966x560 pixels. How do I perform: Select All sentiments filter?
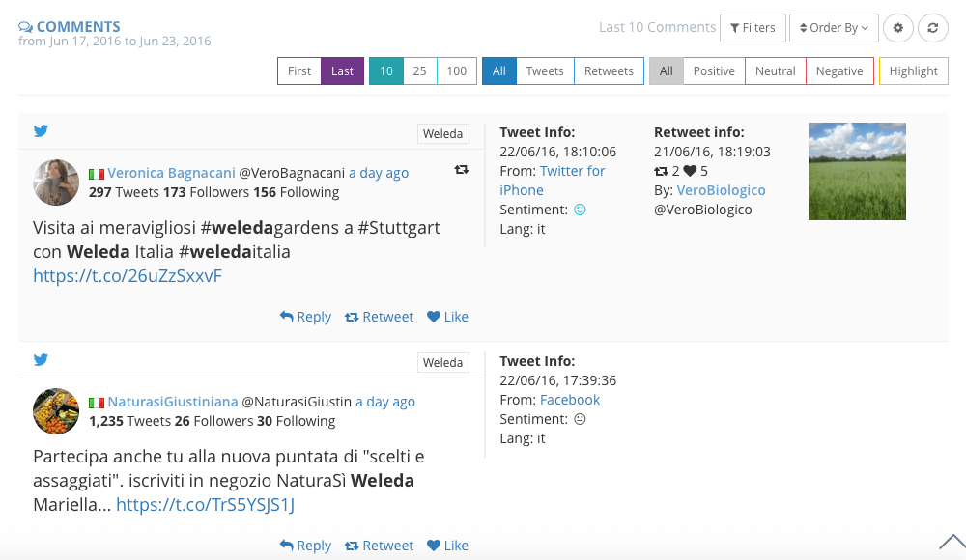666,70
